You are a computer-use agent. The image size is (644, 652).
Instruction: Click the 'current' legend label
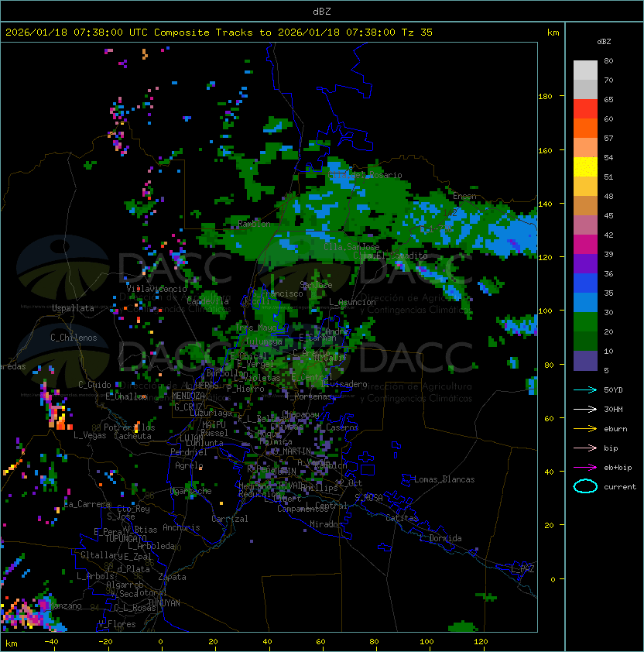[620, 486]
